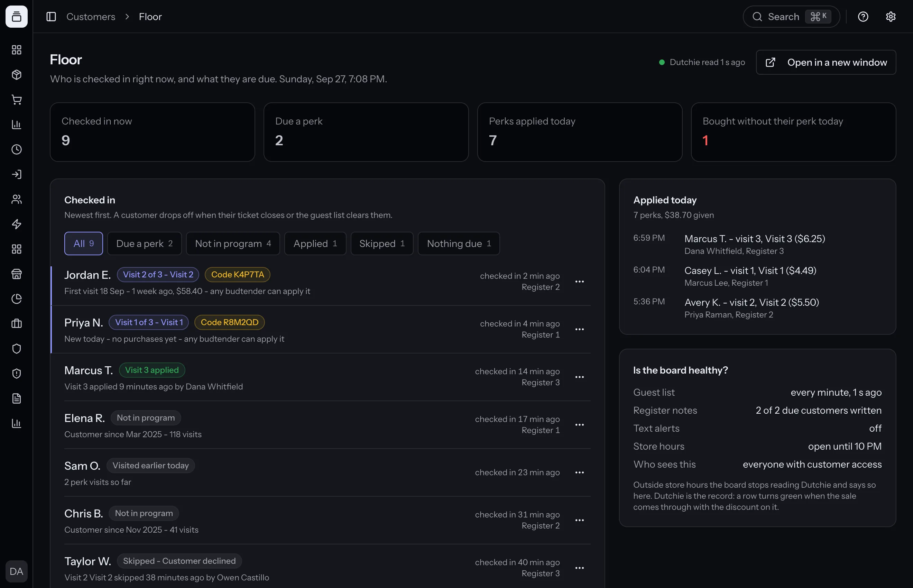Open the lightning bolt sidebar icon
This screenshot has height=588, width=913.
16,224
